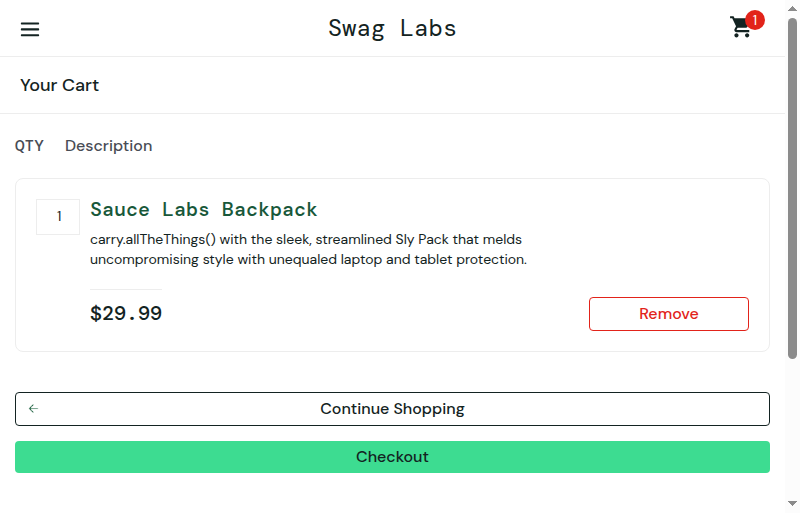
Task: Click the Swag Labs logo title
Action: (x=392, y=28)
